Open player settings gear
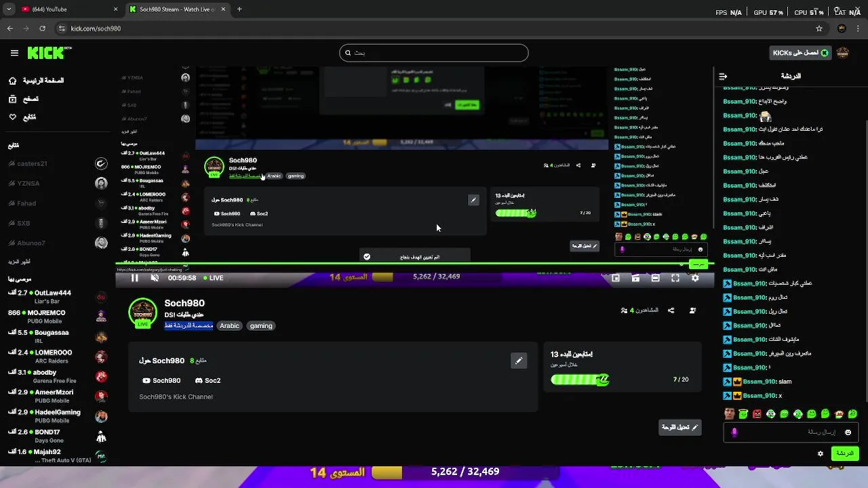 coord(695,278)
